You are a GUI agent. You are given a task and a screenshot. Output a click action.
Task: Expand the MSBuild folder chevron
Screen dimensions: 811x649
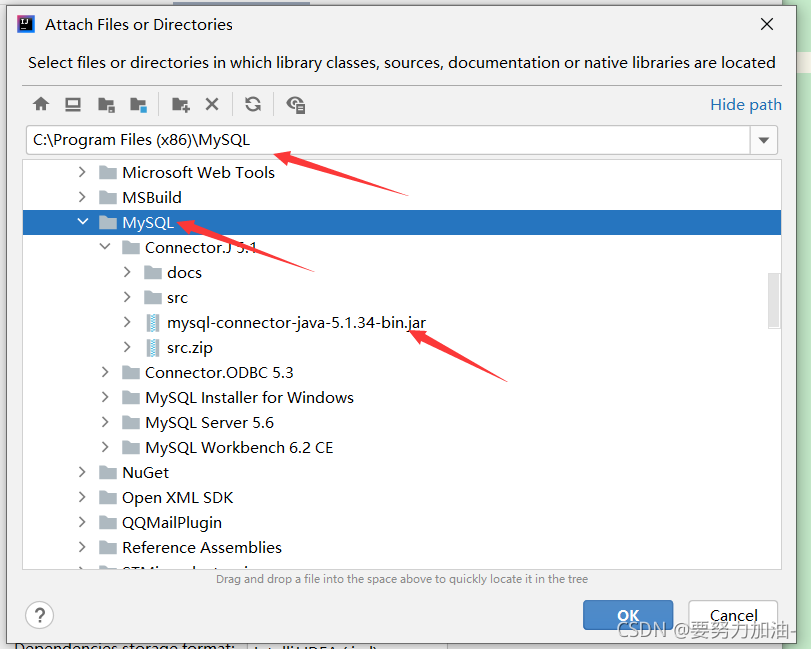click(82, 197)
